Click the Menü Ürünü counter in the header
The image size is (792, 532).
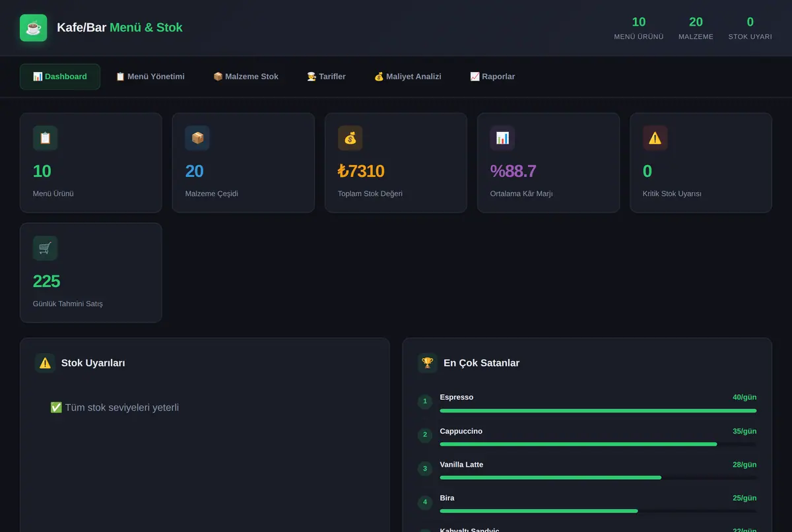pyautogui.click(x=639, y=29)
